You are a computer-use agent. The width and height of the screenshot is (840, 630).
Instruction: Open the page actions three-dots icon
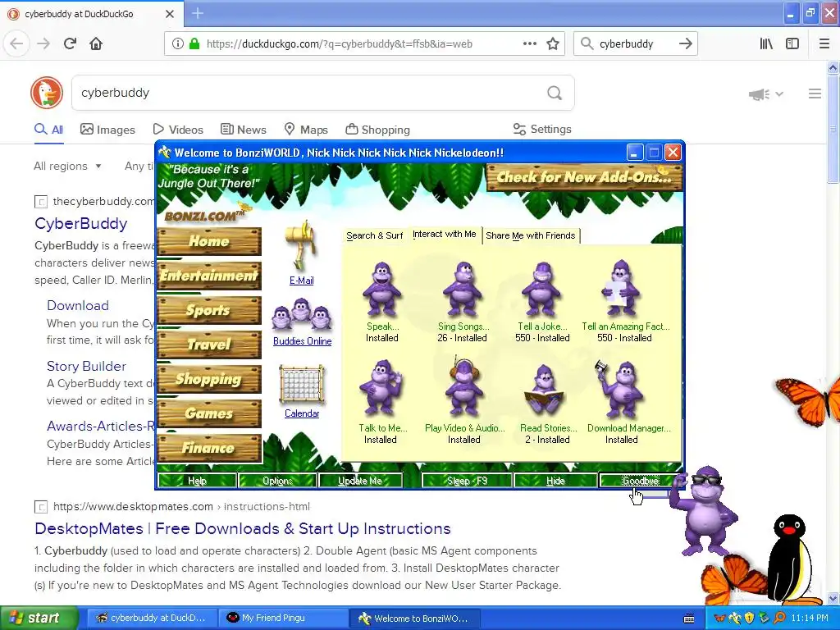530,43
